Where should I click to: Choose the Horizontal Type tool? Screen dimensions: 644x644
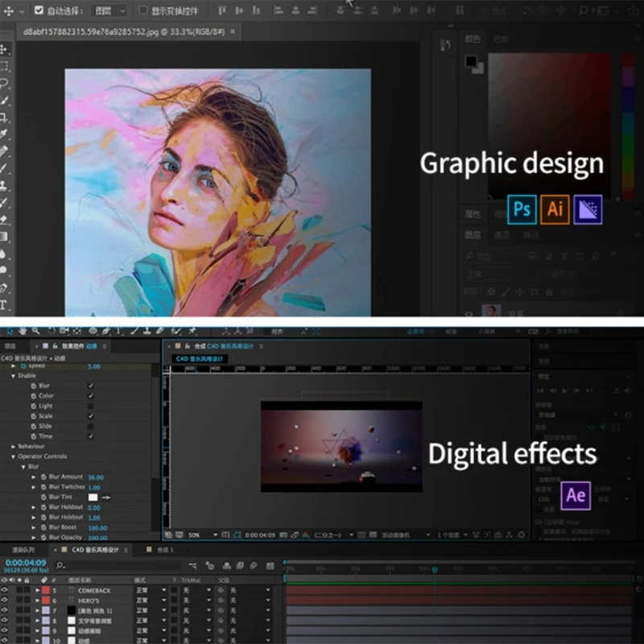click(5, 305)
